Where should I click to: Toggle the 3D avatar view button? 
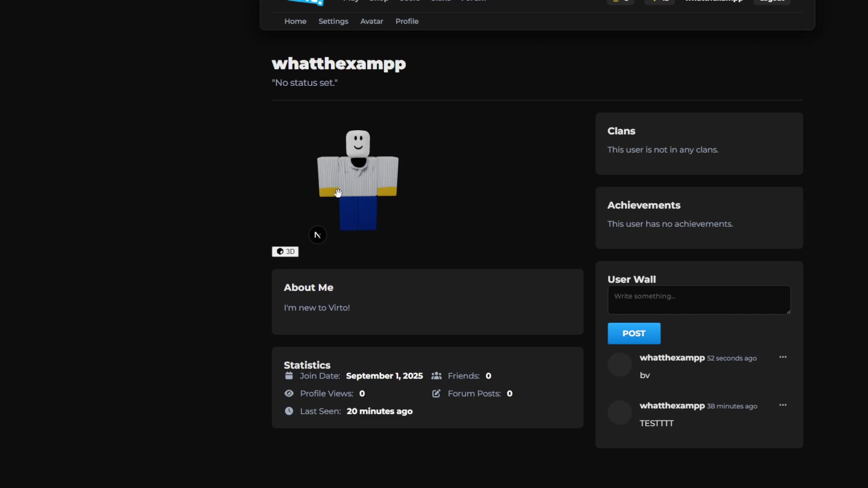pyautogui.click(x=285, y=252)
